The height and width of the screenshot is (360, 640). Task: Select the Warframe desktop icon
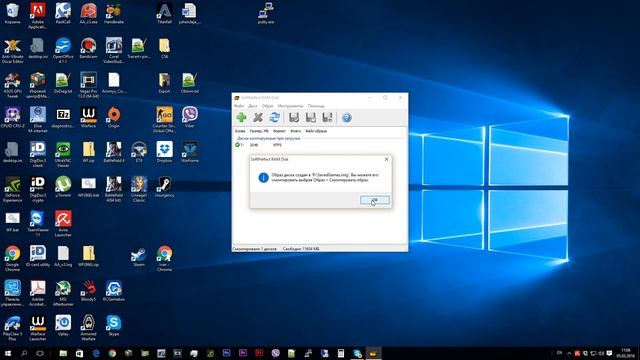coord(189,152)
